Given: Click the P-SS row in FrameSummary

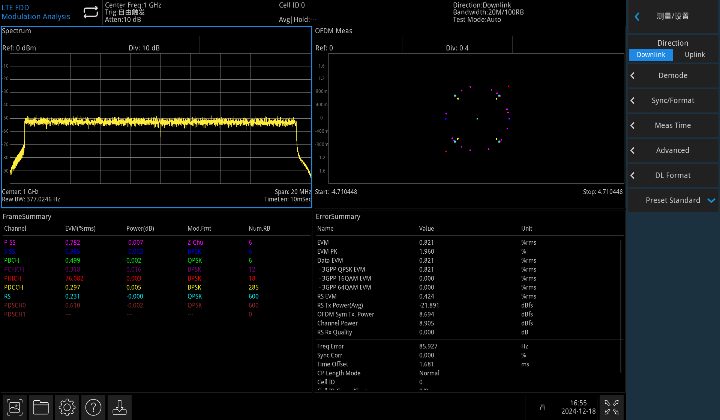Looking at the screenshot, I should point(156,242).
